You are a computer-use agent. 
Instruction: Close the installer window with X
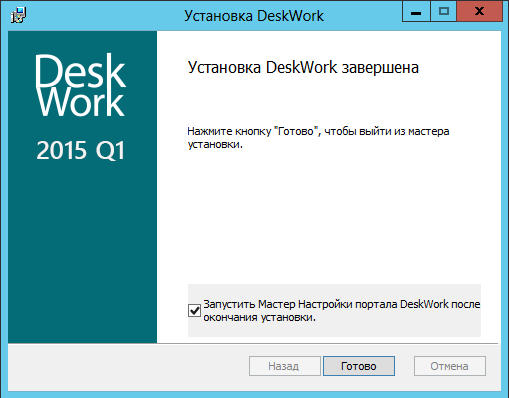[x=480, y=12]
